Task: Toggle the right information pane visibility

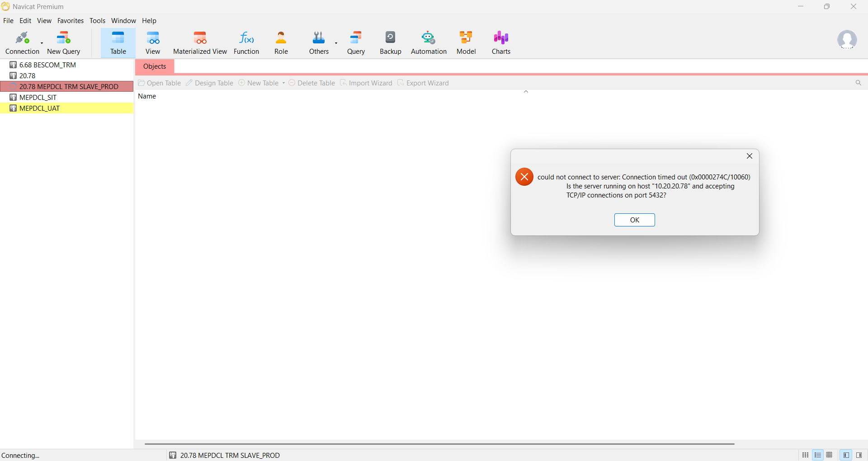Action: tap(859, 455)
